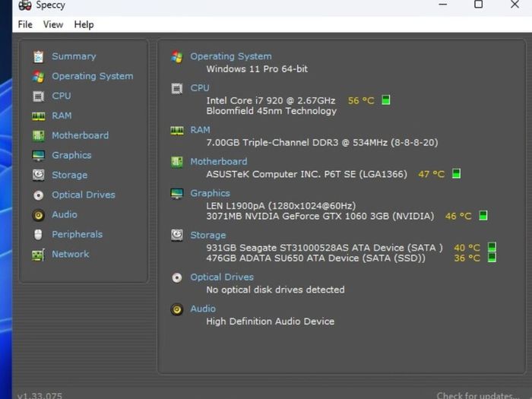Click the Windows flag icon in the summary pane
This screenshot has width=532, height=399.
177,57
